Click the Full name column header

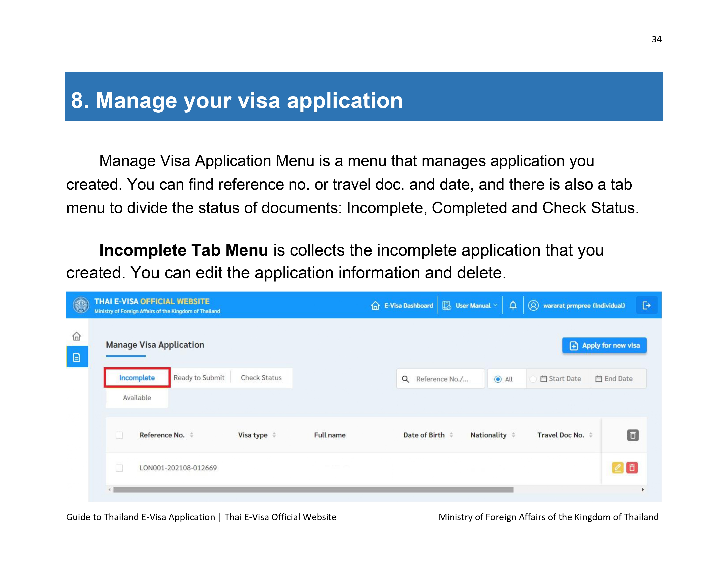tap(330, 435)
